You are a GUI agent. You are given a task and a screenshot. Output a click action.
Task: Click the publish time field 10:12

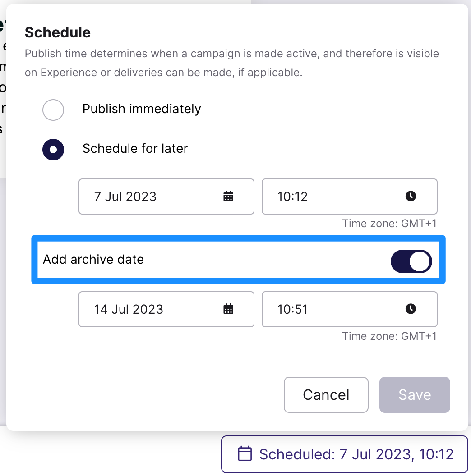click(x=350, y=197)
